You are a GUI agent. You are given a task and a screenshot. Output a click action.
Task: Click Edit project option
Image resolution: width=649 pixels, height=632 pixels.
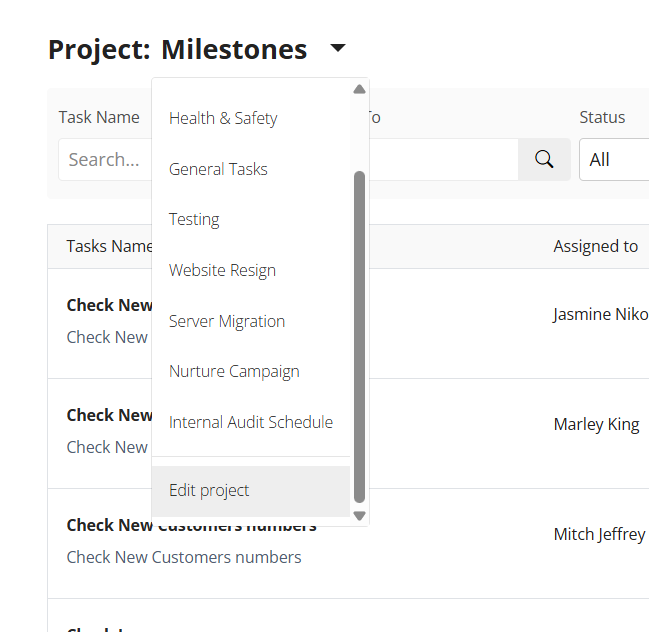[209, 490]
